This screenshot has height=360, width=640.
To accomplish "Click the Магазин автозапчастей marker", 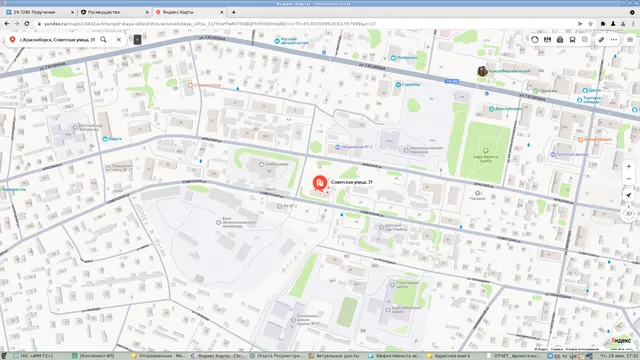I will (277, 41).
